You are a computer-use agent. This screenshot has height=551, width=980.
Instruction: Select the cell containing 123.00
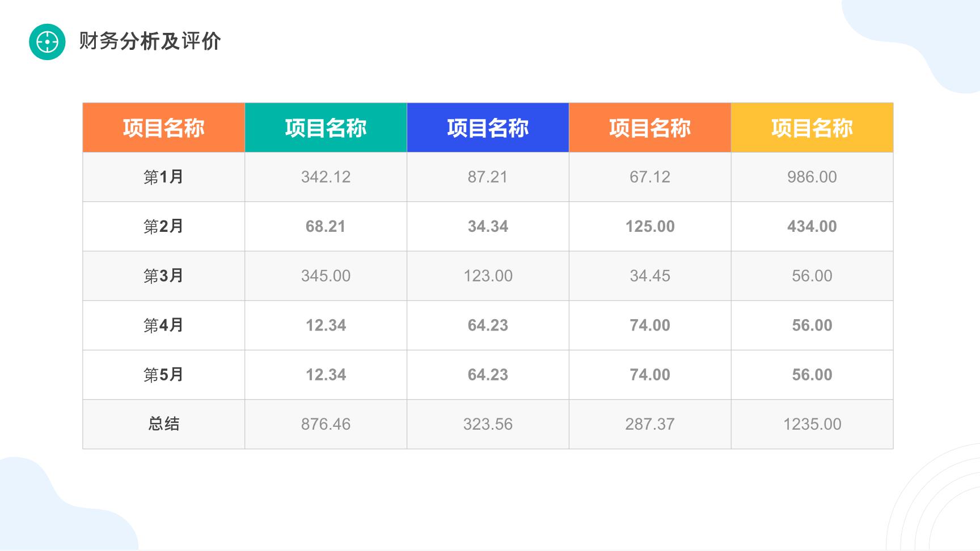point(488,276)
